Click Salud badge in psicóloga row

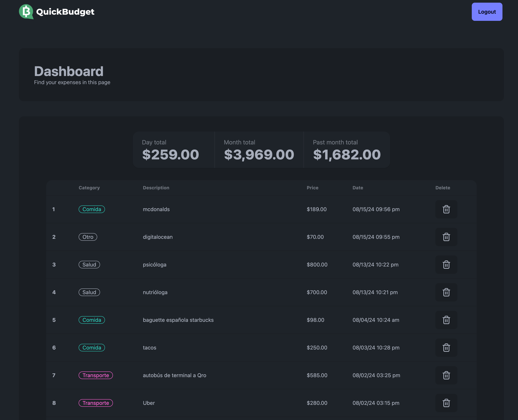pos(89,264)
